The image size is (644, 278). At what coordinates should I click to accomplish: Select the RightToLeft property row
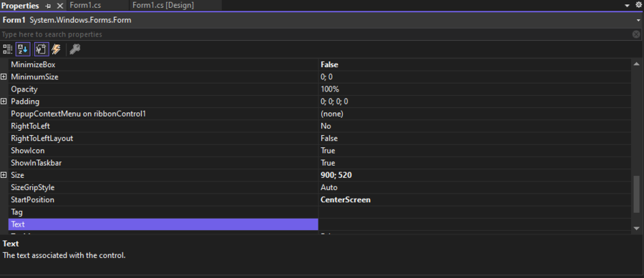(163, 126)
